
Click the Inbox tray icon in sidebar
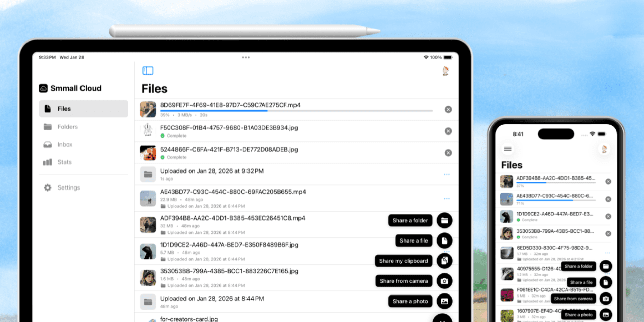click(47, 144)
